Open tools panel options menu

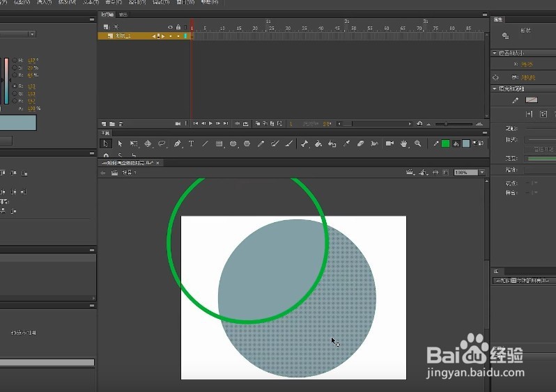point(485,132)
